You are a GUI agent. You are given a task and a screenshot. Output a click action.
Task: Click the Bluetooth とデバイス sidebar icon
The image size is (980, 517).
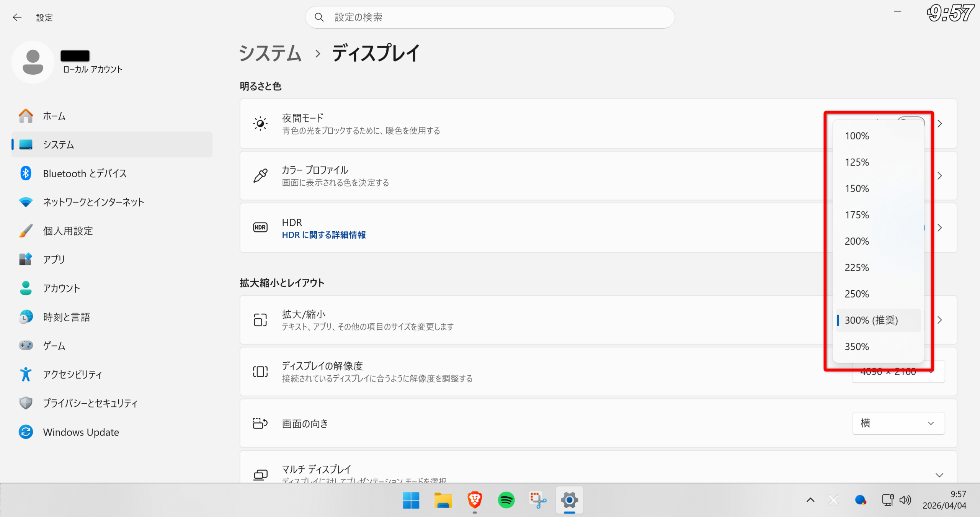click(26, 173)
